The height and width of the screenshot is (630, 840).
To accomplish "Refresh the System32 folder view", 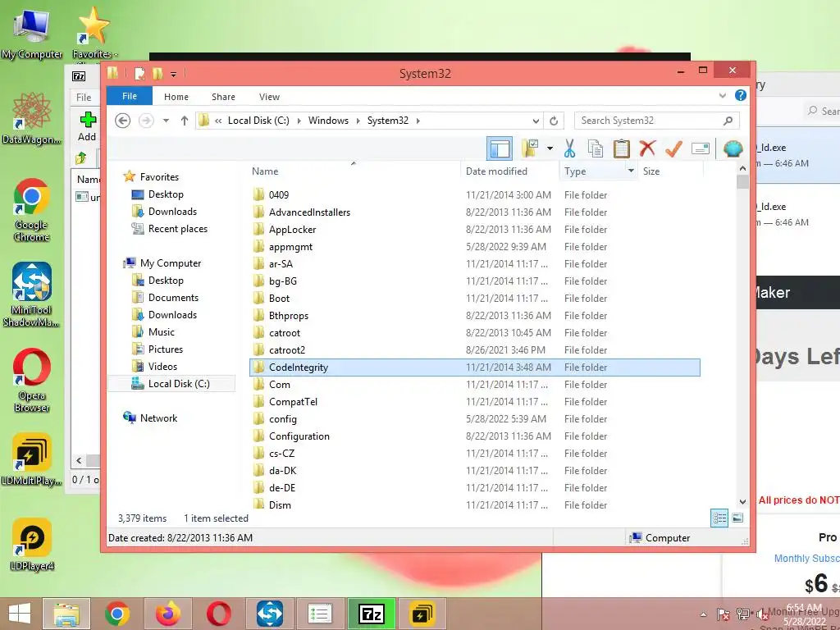I will click(554, 121).
